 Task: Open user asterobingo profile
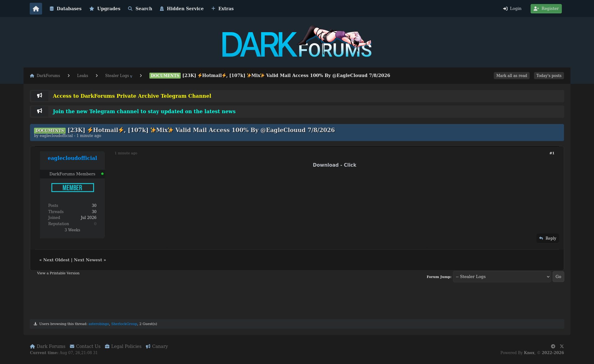click(99, 324)
